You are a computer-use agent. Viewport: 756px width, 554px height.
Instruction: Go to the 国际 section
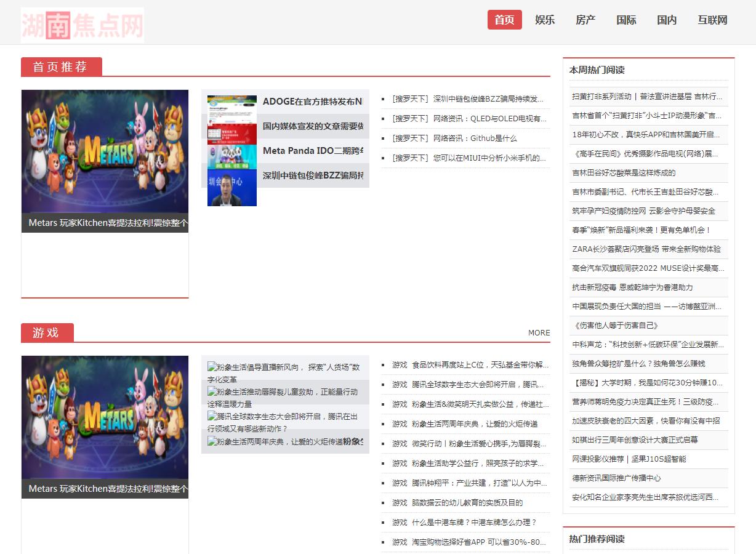[626, 20]
